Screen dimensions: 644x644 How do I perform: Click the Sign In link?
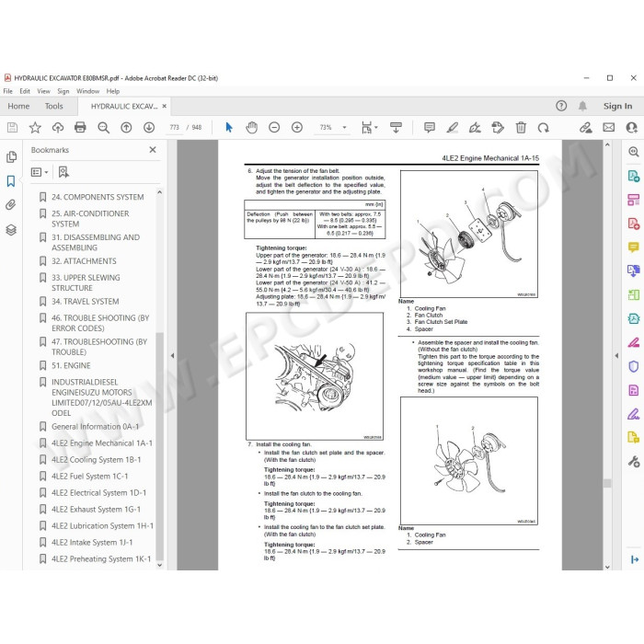pos(617,106)
